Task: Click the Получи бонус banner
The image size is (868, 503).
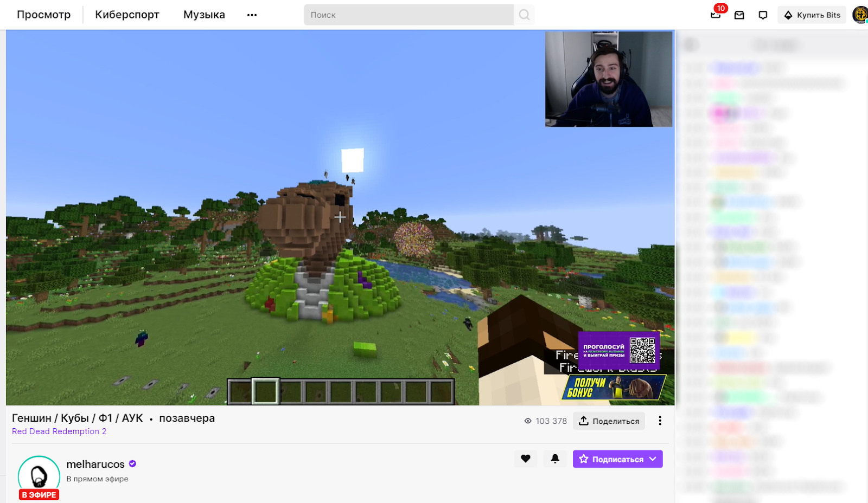Action: coord(614,388)
